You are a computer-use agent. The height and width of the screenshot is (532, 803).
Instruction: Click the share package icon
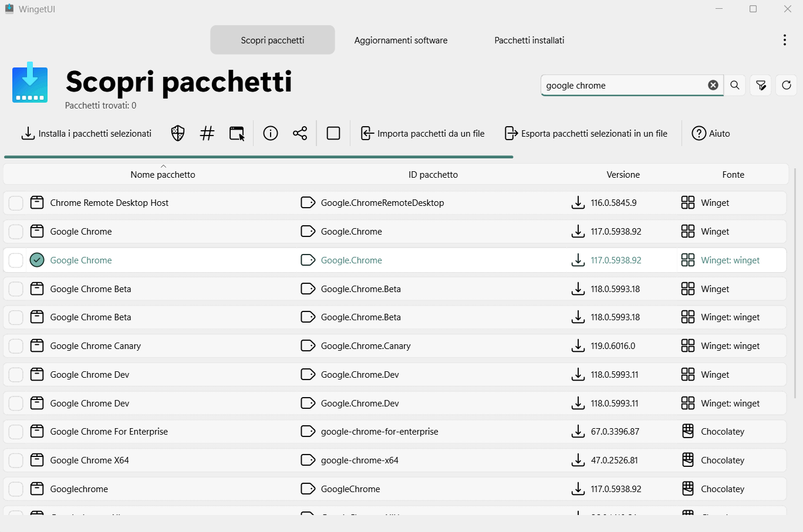pyautogui.click(x=300, y=134)
